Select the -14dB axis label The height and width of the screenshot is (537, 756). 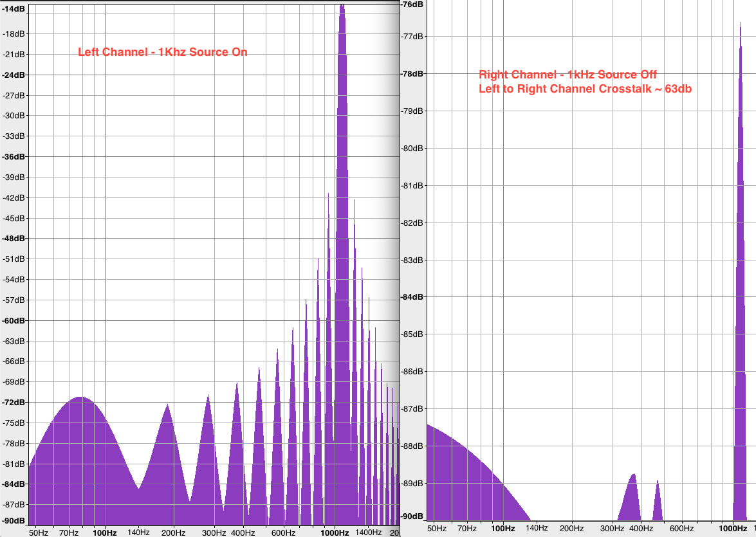tap(14, 8)
